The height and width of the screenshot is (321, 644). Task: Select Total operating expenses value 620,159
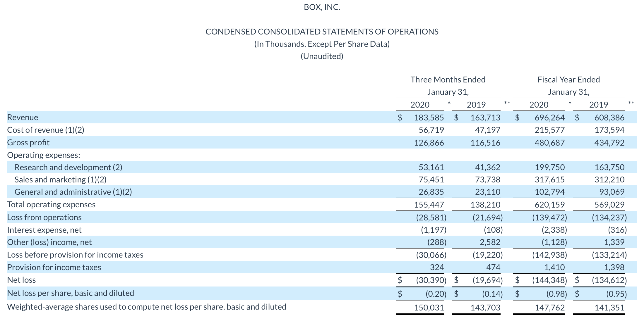[550, 204]
